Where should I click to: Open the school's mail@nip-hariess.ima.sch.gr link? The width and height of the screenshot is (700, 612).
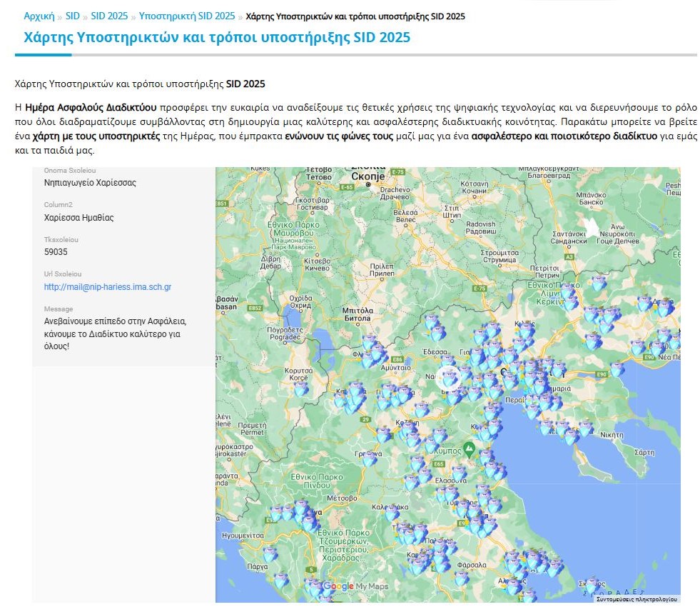pos(107,287)
